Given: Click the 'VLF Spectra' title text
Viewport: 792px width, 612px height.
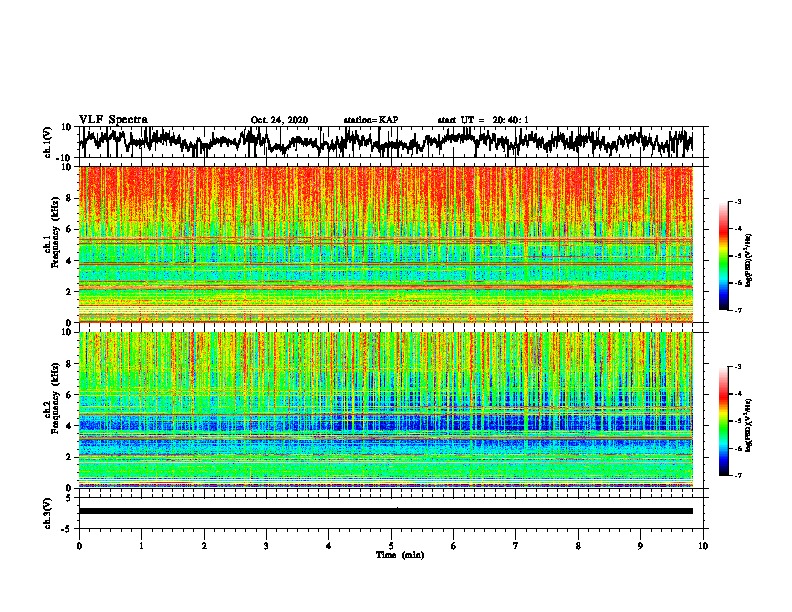Looking at the screenshot, I should (113, 120).
